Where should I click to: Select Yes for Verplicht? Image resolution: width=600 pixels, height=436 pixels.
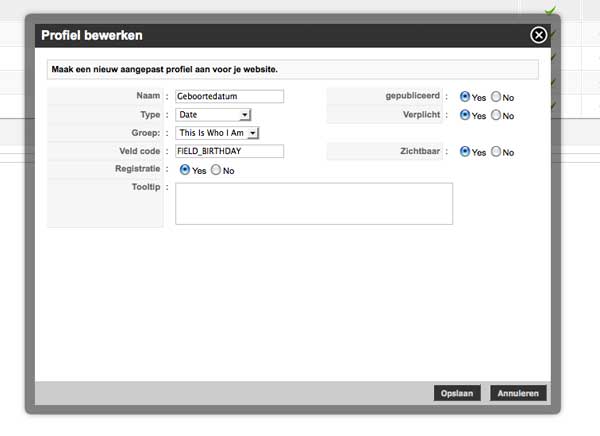point(465,114)
